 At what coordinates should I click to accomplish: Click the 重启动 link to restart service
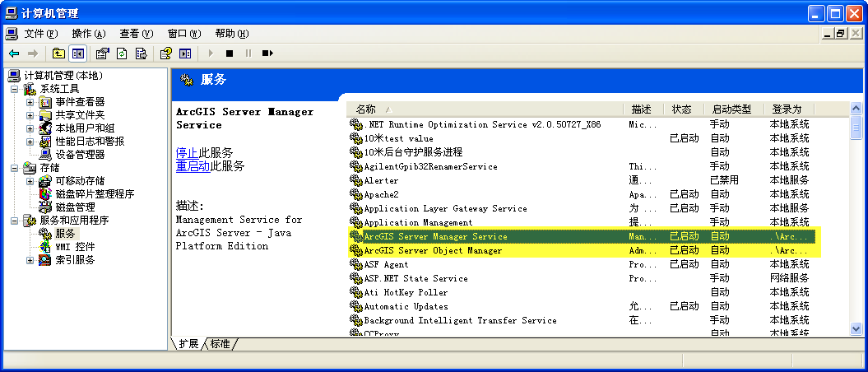pos(193,166)
